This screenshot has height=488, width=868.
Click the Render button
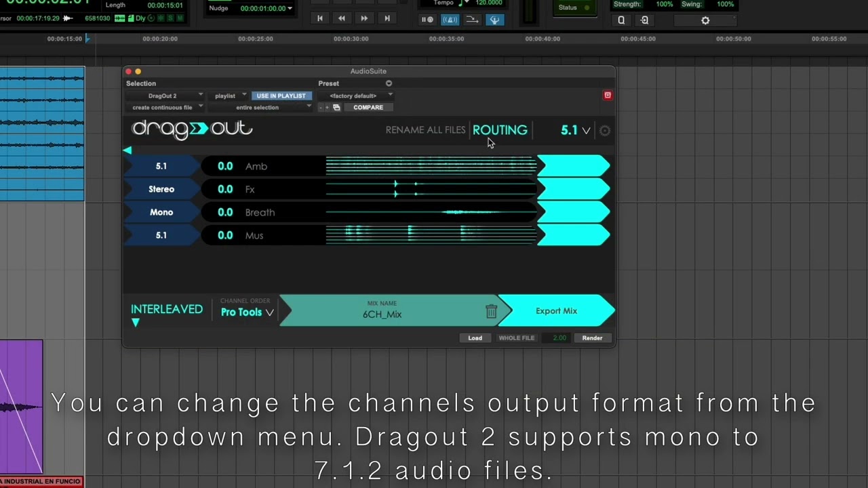pos(592,338)
